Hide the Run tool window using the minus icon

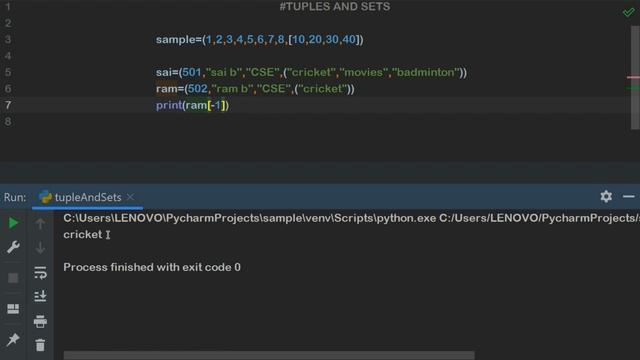[629, 197]
